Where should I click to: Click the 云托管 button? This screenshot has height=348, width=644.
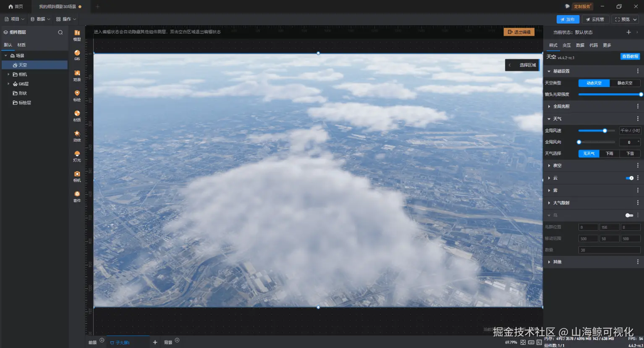595,19
